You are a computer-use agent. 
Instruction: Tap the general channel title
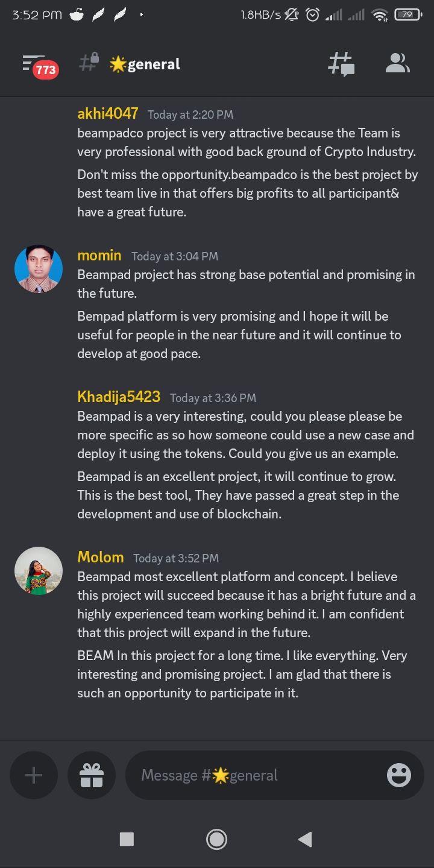coord(145,64)
